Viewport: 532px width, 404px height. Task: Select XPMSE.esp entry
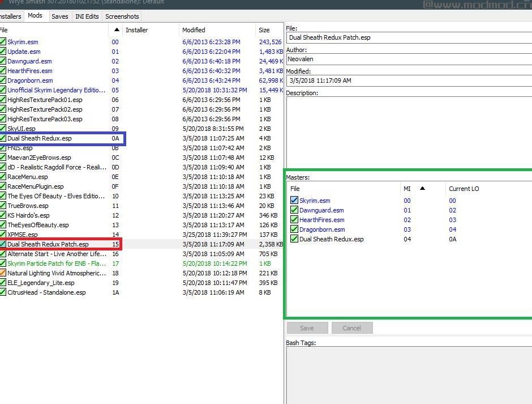[x=141, y=235]
